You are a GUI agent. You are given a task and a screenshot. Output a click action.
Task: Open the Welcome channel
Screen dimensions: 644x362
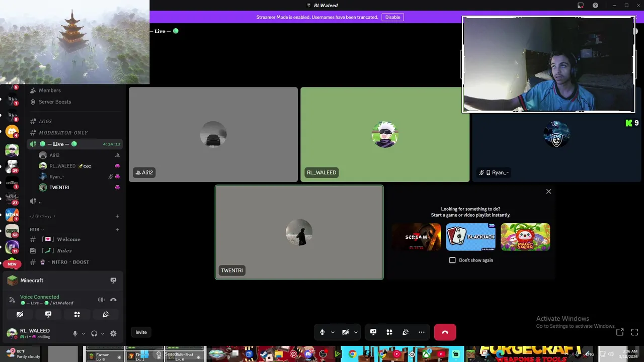[68, 239]
